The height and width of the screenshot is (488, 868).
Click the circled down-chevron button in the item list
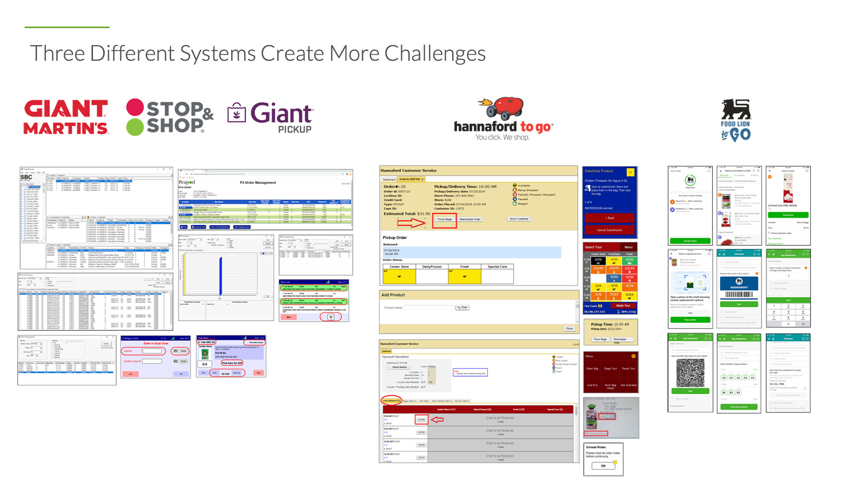331,317
